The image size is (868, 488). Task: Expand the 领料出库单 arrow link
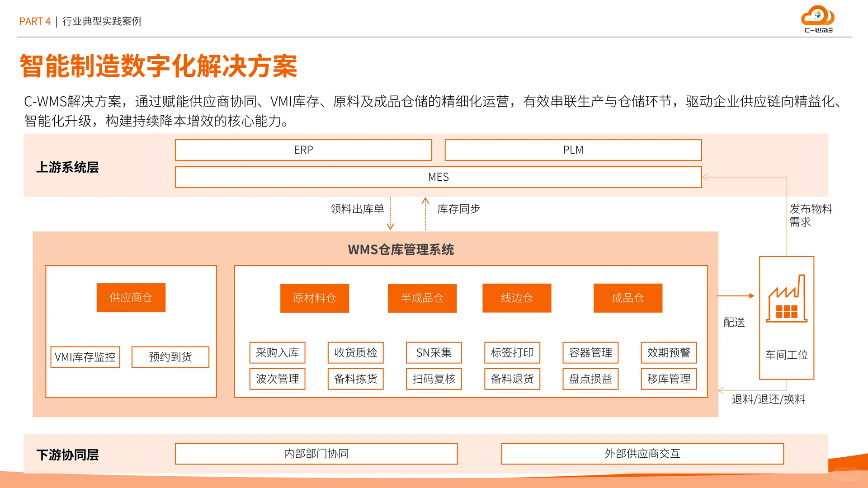(x=357, y=209)
